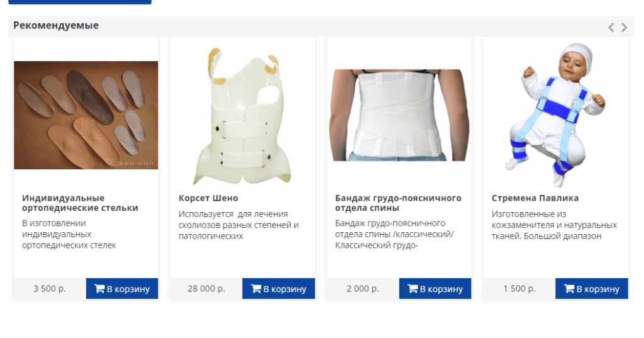
Task: Open Бандаж грудо-поясничного отдела спины link
Action: [398, 203]
